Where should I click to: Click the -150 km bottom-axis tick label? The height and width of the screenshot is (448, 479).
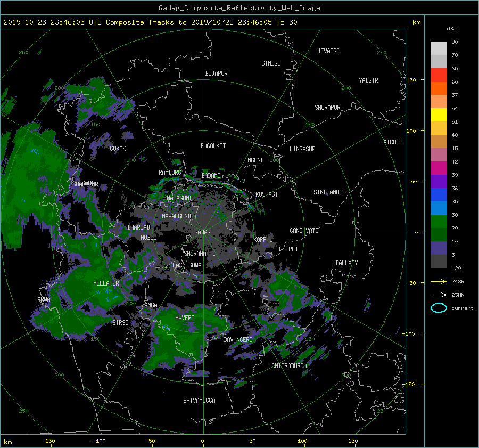click(48, 441)
